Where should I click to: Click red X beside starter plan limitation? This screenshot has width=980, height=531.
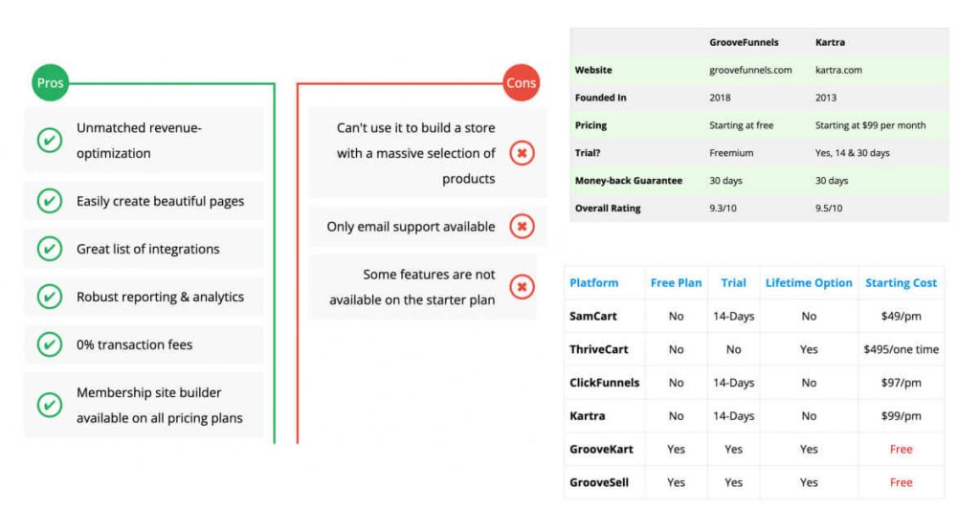tap(522, 287)
